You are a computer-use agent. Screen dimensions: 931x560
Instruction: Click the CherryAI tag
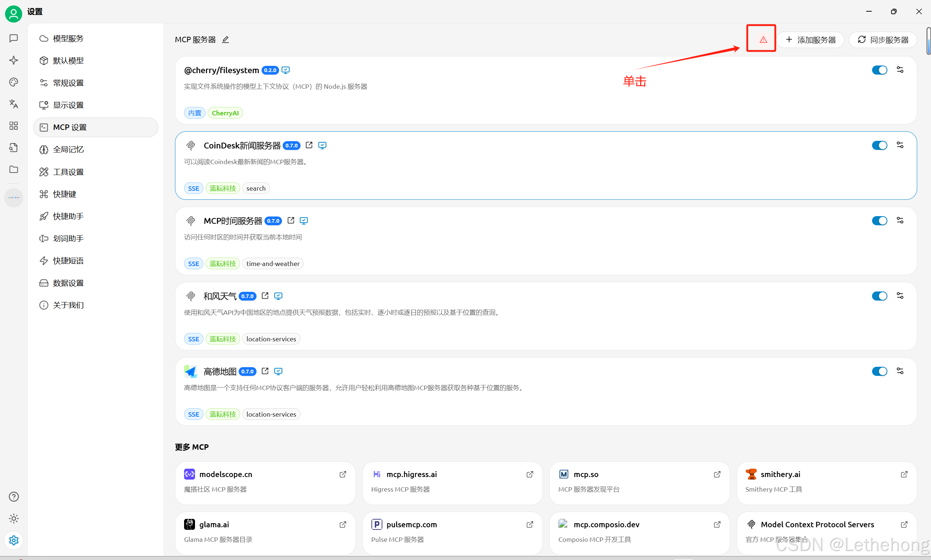[x=225, y=113]
